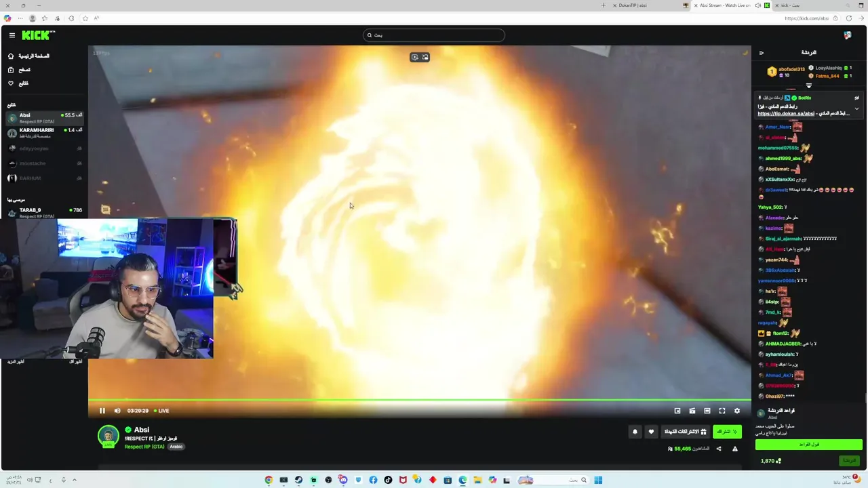Report the stream using warning triangle icon
The width and height of the screenshot is (868, 488).
(734, 449)
